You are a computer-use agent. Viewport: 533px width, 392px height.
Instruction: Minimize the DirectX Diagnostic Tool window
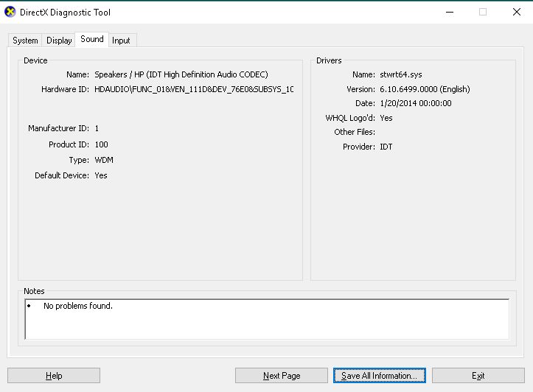pyautogui.click(x=450, y=13)
